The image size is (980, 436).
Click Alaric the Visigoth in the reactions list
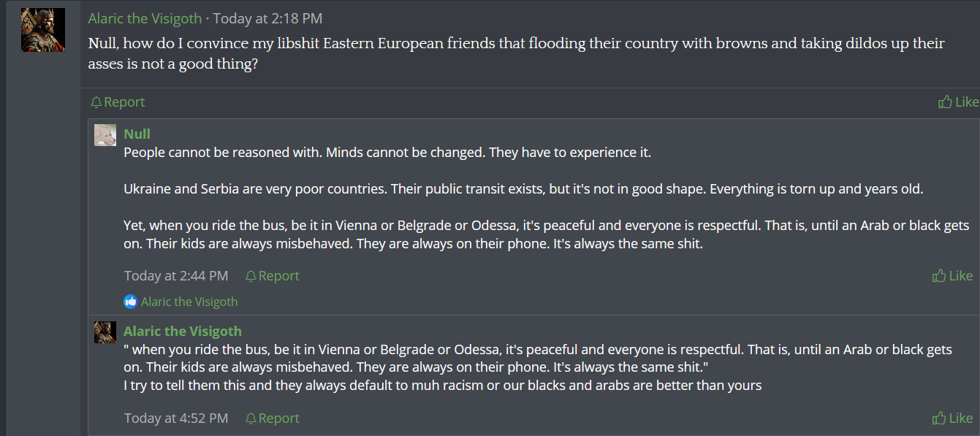pos(189,302)
